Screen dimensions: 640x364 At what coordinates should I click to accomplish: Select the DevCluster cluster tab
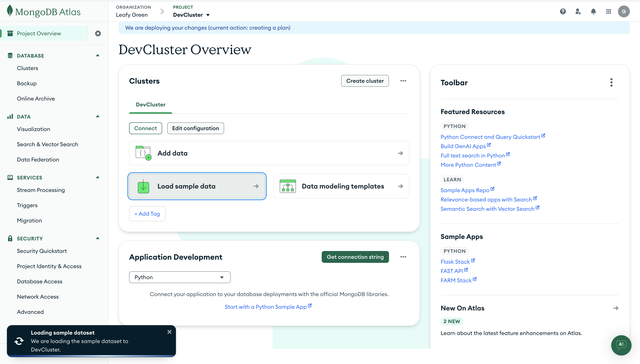pyautogui.click(x=150, y=105)
